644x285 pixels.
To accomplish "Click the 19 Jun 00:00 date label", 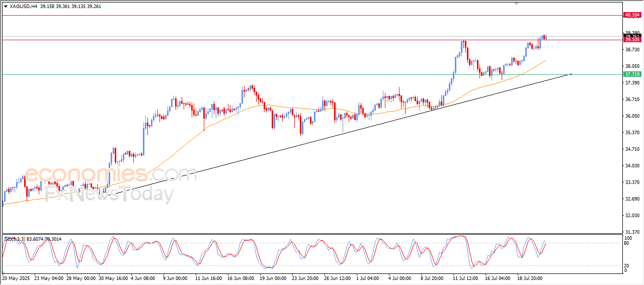I will click(x=274, y=277).
